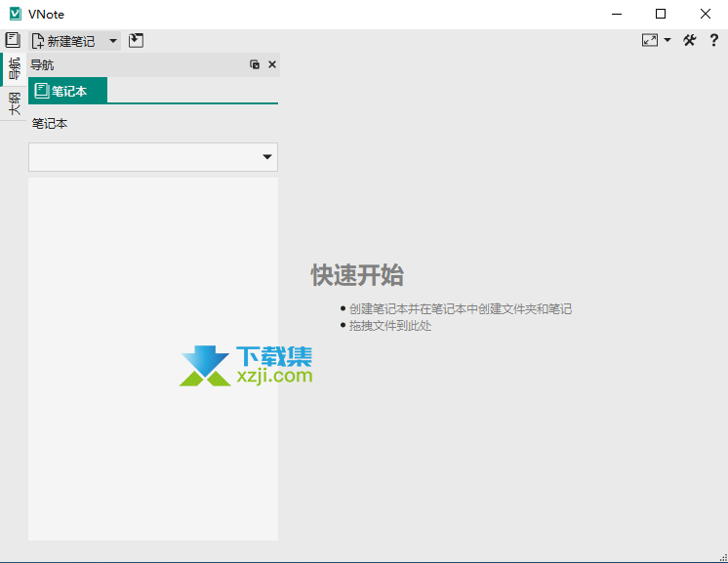728x563 pixels.
Task: Click the empty notebook file list area
Action: click(x=153, y=359)
